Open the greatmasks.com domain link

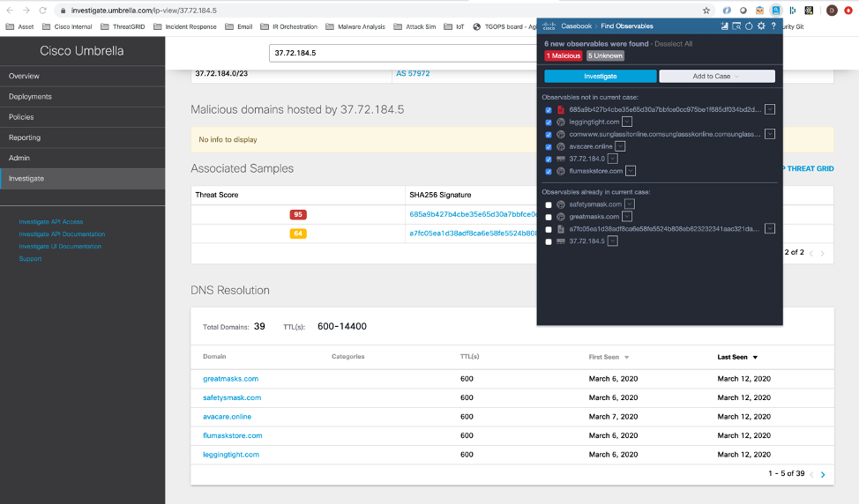[x=230, y=379]
